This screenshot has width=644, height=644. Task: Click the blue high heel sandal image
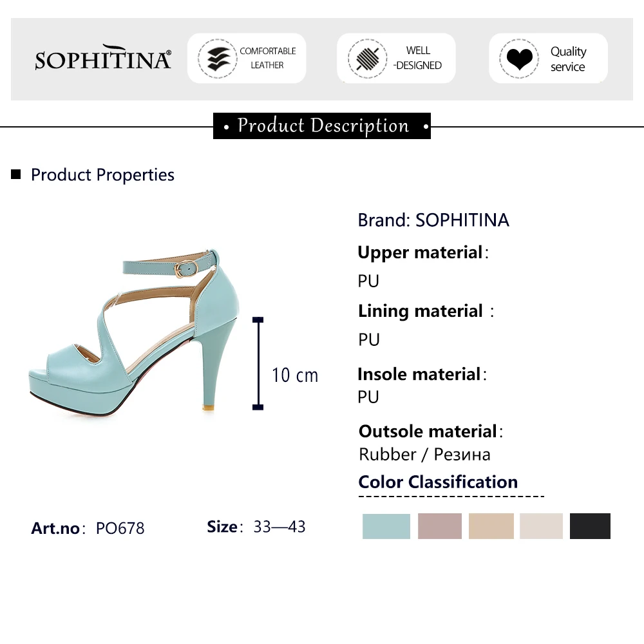[135, 333]
